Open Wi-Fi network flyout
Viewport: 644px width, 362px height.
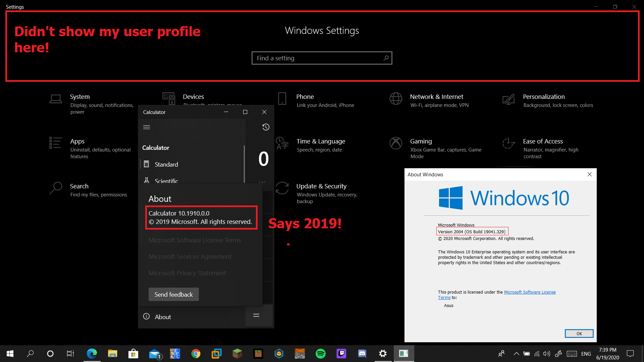[x=537, y=354]
